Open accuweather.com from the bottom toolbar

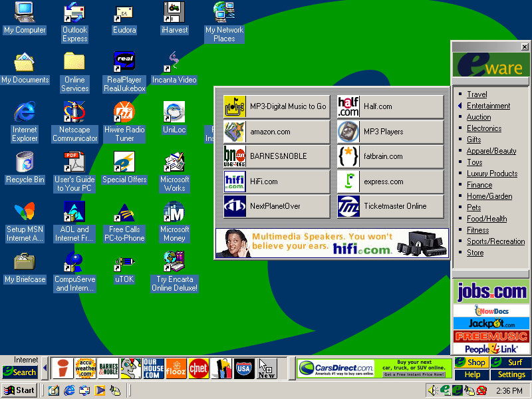point(85,368)
